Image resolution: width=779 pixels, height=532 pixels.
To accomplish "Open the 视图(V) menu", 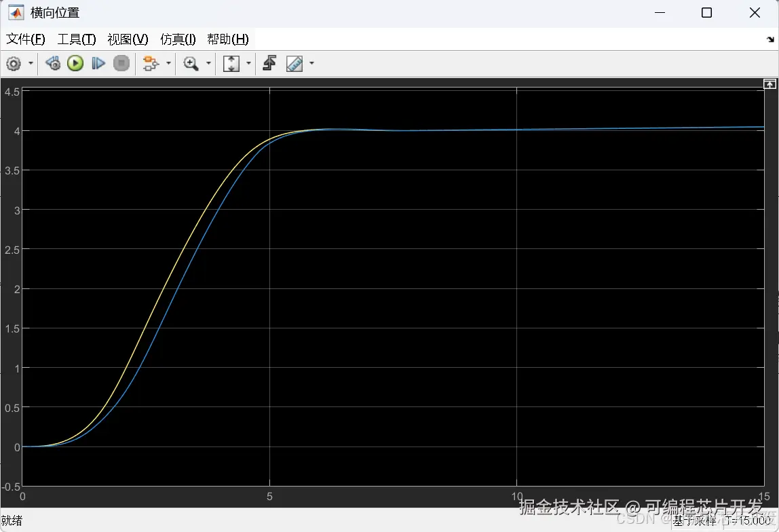I will (128, 39).
